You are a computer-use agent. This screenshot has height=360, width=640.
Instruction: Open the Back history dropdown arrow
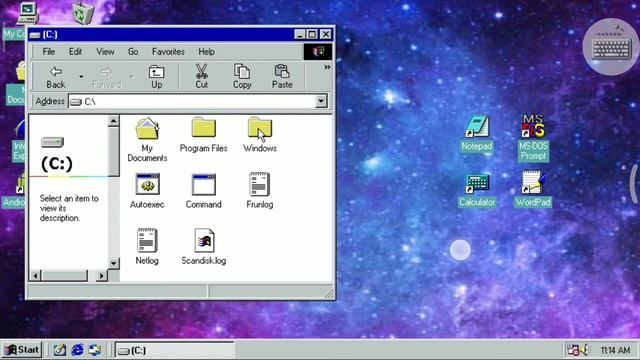point(81,77)
